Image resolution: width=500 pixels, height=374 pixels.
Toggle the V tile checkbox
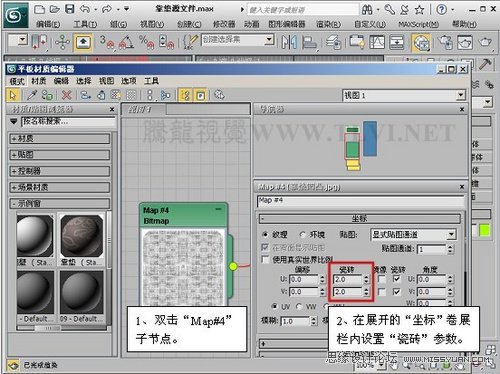(397, 292)
